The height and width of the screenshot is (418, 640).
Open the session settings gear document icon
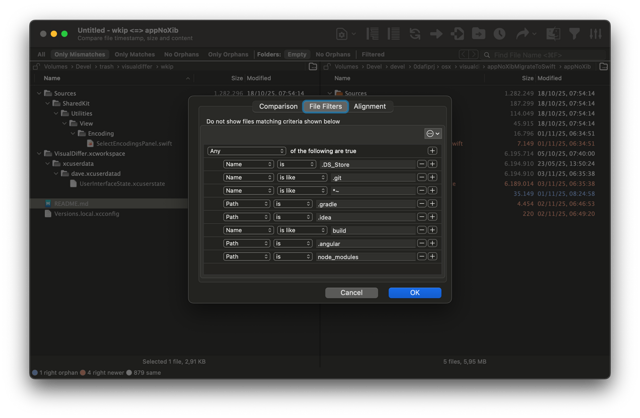coord(342,34)
